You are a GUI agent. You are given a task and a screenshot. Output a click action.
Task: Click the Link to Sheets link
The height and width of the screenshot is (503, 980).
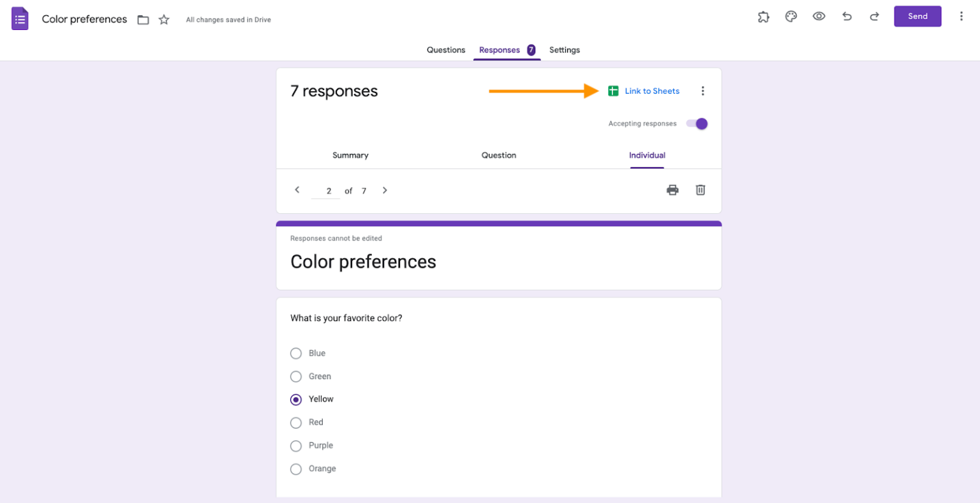[x=651, y=91]
